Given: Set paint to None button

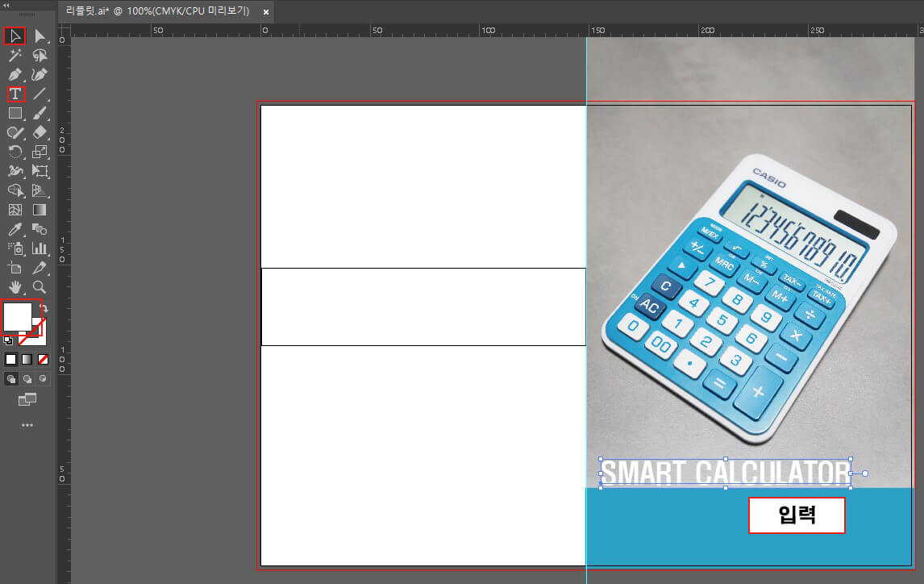Looking at the screenshot, I should pos(43,360).
